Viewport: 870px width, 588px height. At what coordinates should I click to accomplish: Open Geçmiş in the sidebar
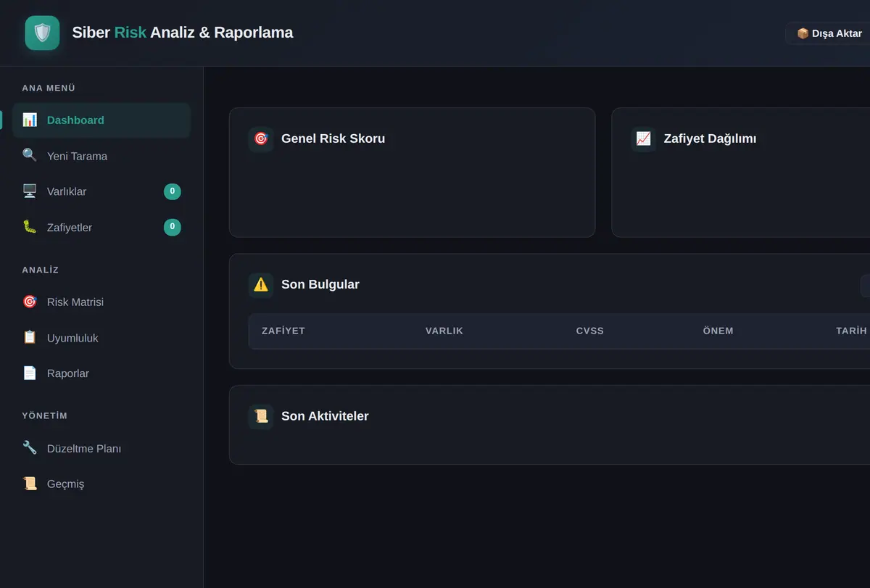101,484
